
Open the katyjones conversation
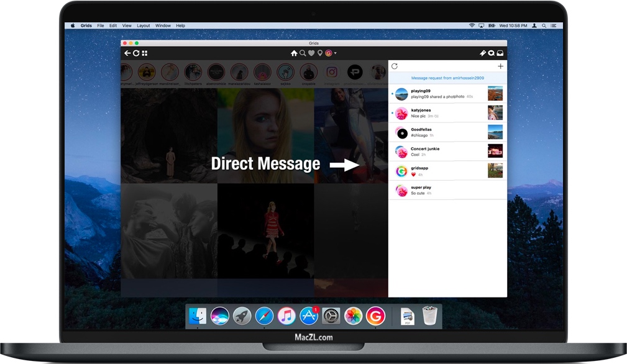pos(441,113)
